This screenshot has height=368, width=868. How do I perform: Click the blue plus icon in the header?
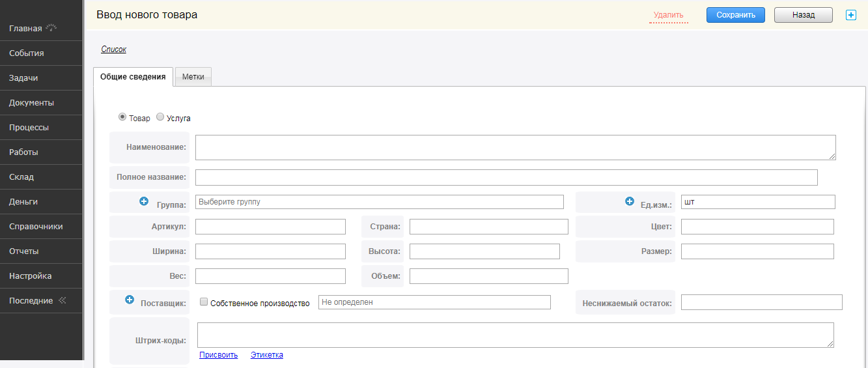coord(850,15)
